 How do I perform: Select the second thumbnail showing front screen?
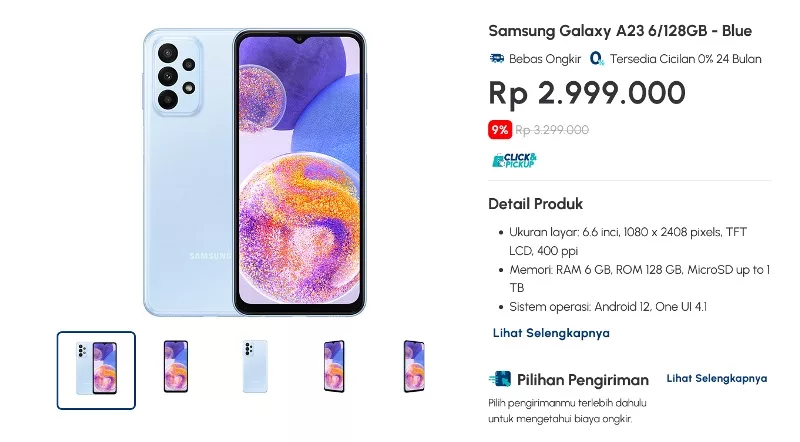pos(176,366)
